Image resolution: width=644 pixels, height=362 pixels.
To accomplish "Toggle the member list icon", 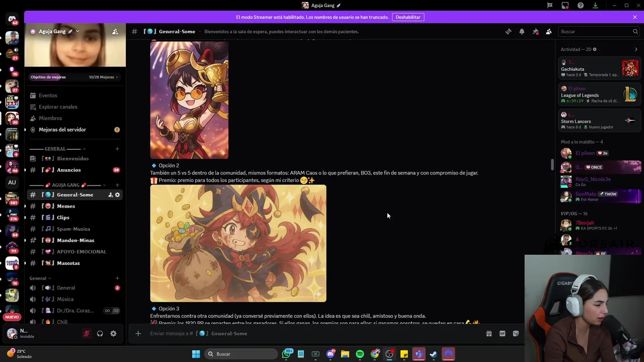I will coord(549,31).
